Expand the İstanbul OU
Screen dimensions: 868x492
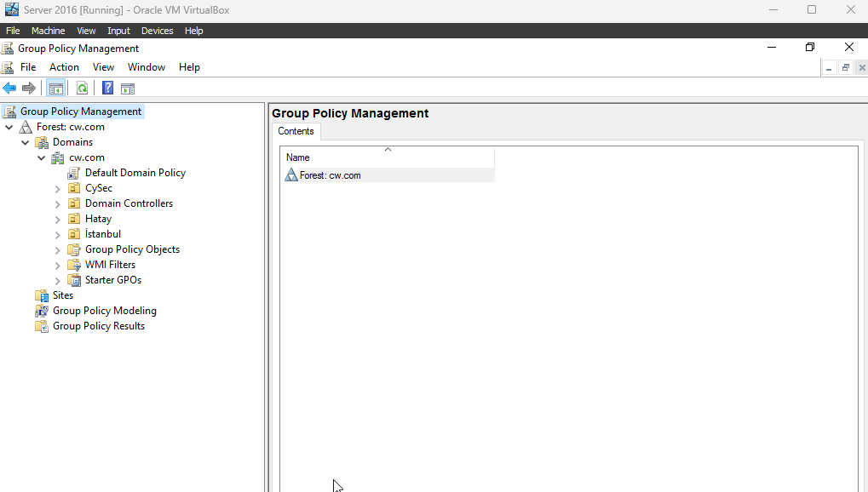click(58, 235)
